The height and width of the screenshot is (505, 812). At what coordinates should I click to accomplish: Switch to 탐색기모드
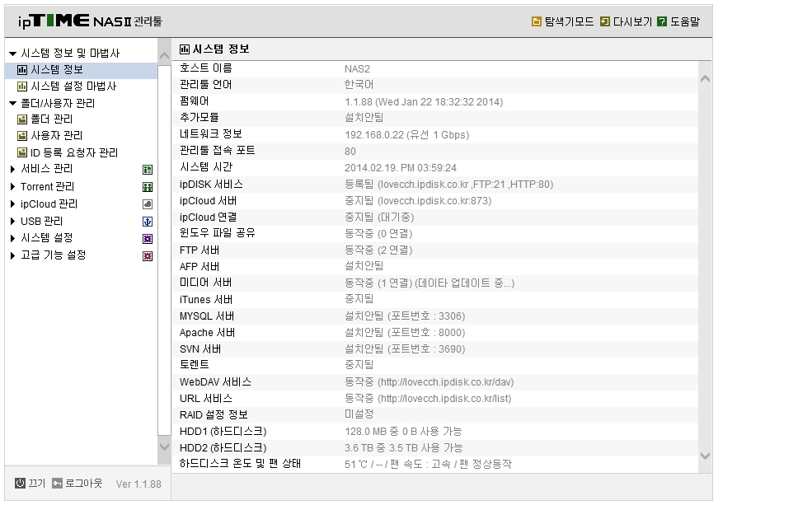tap(569, 21)
